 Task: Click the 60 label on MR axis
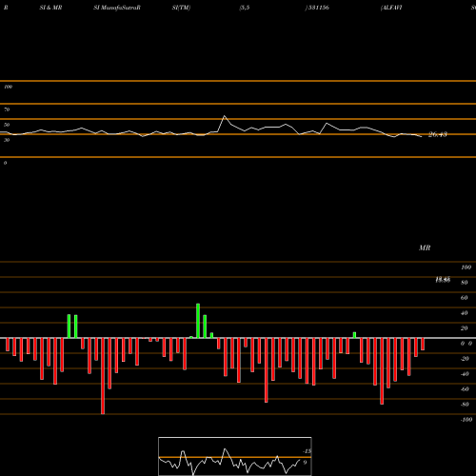465,298
